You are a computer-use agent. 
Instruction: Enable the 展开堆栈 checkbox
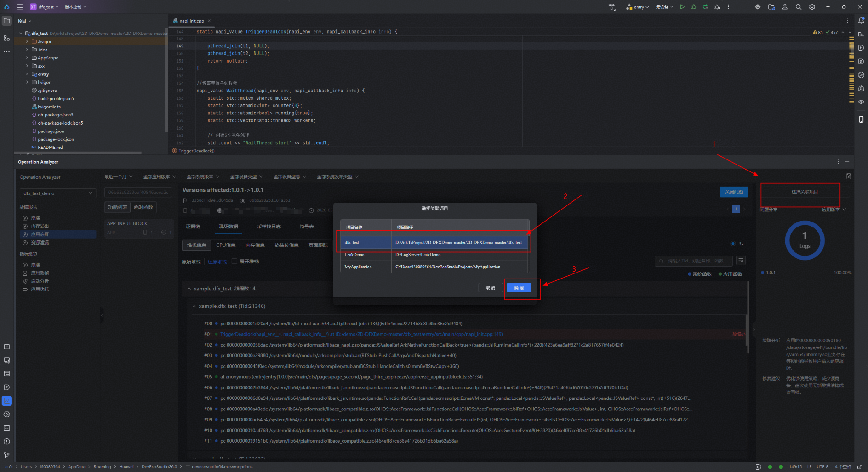coord(234,261)
